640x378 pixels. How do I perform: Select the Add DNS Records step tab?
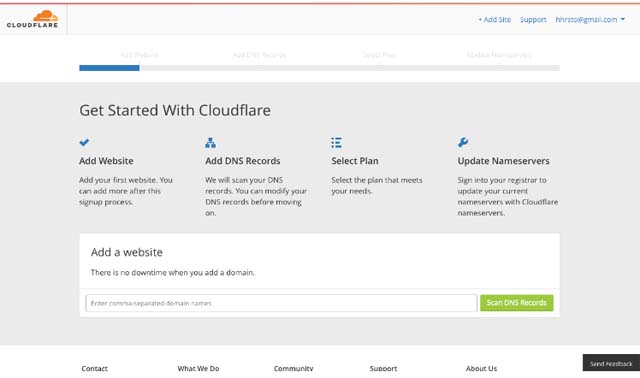(x=260, y=55)
